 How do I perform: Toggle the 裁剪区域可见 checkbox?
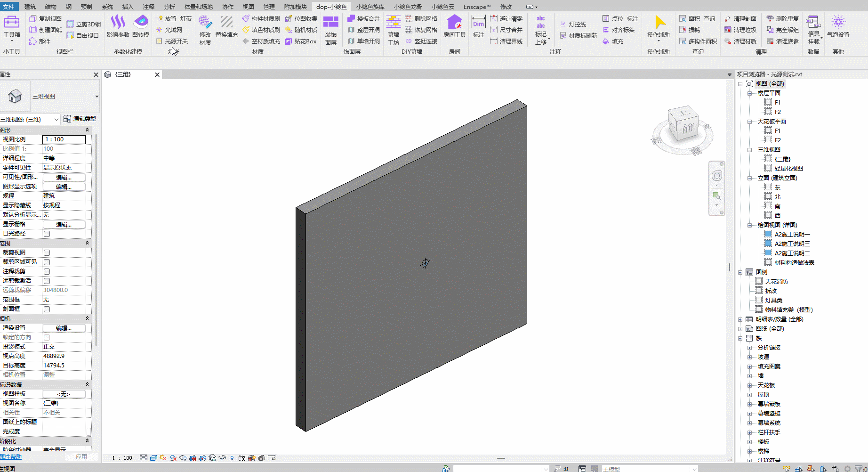click(x=47, y=262)
